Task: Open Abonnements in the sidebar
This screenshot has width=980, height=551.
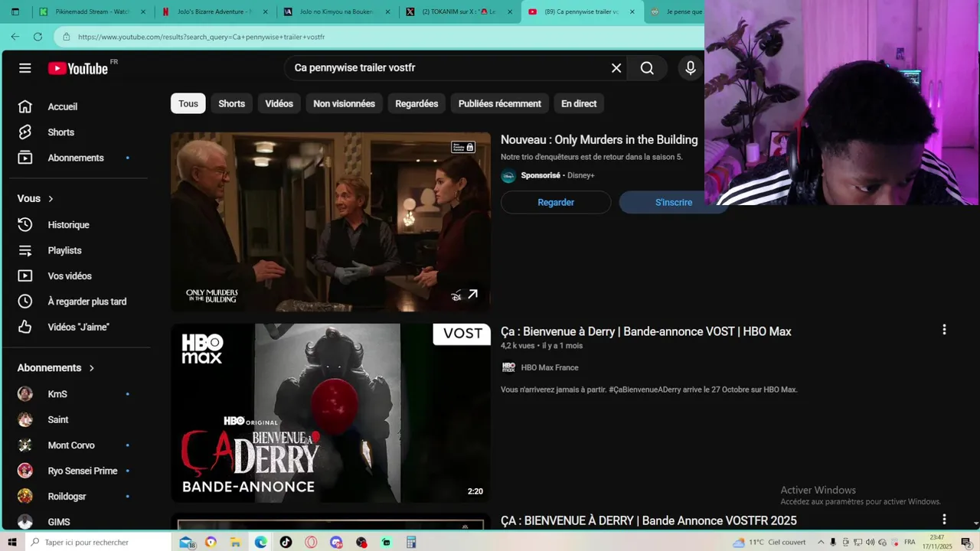Action: [x=77, y=158]
